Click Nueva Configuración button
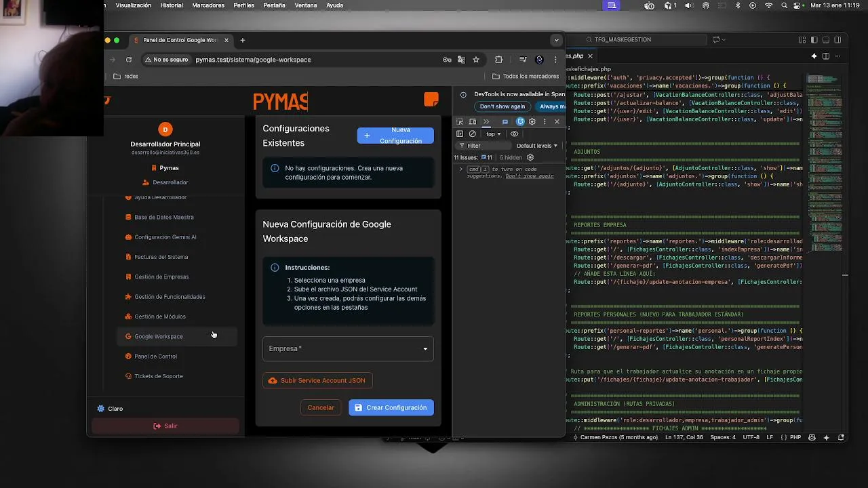This screenshot has width=868, height=488. pos(395,136)
